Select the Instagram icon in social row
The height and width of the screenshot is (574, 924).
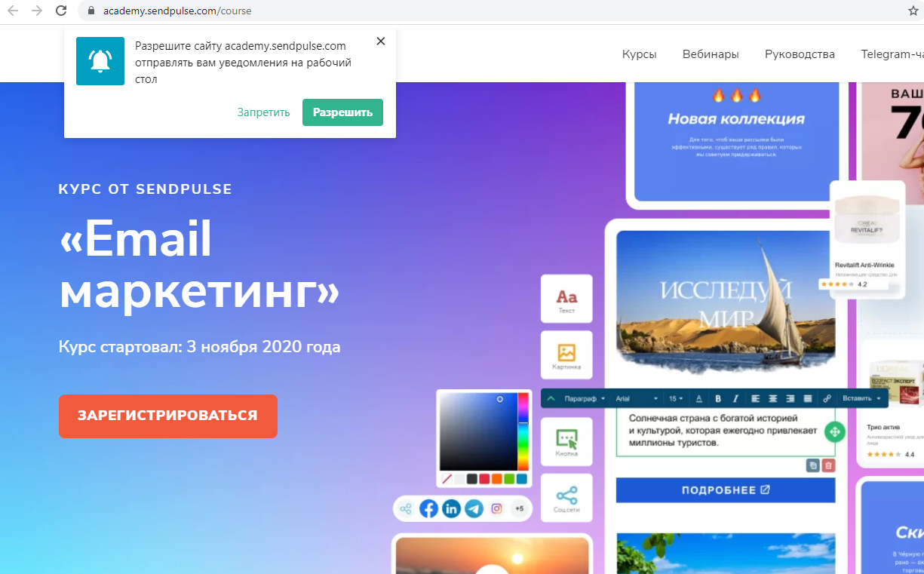[496, 508]
